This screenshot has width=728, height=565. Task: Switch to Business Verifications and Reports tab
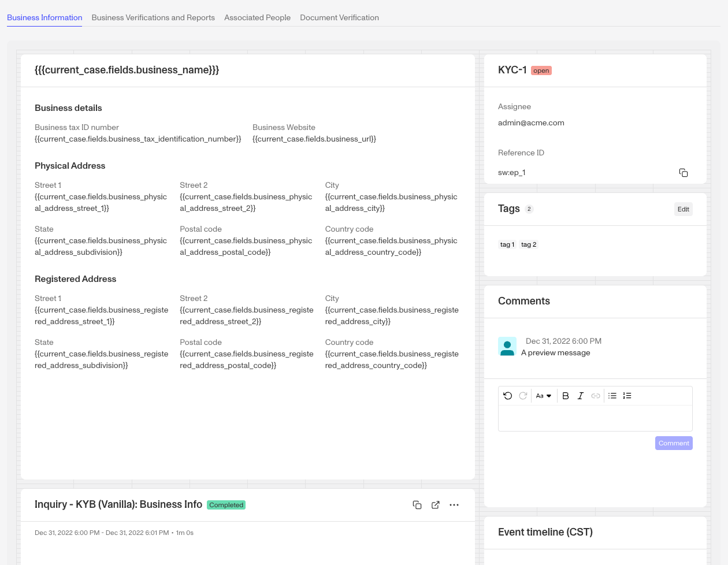[x=153, y=17]
